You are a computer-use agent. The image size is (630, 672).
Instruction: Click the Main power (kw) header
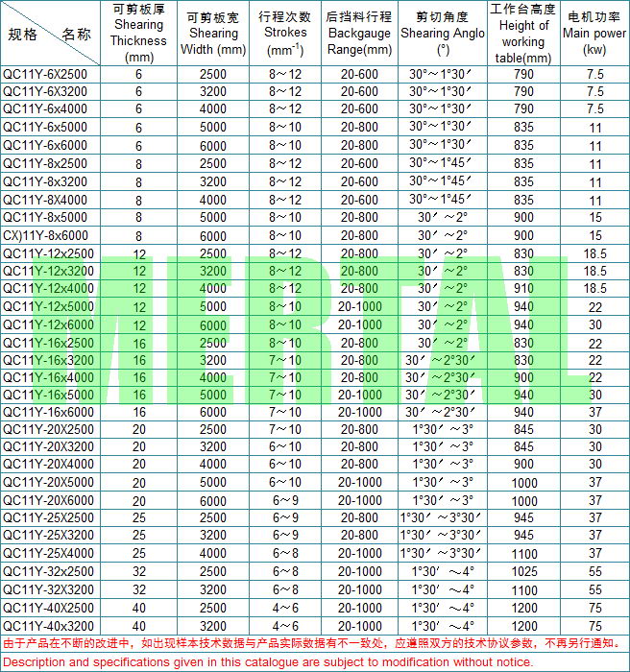coord(594,33)
